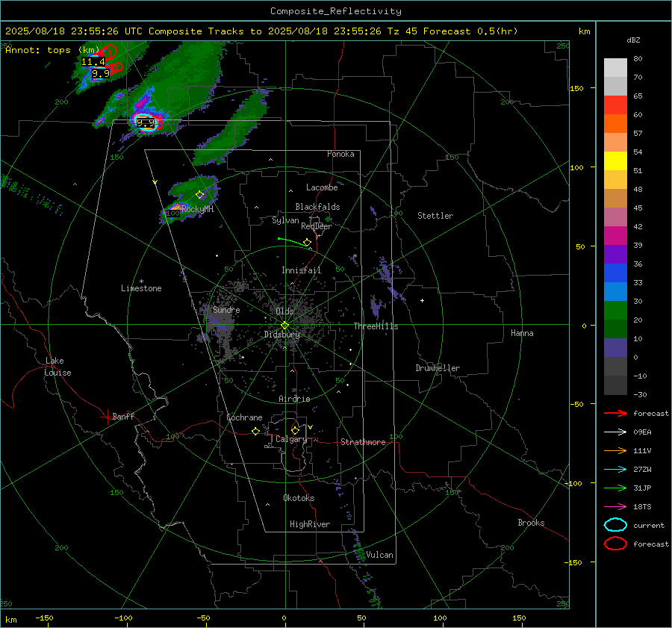Select the dark orange 57-60 dBZ swatch

pyautogui.click(x=615, y=124)
